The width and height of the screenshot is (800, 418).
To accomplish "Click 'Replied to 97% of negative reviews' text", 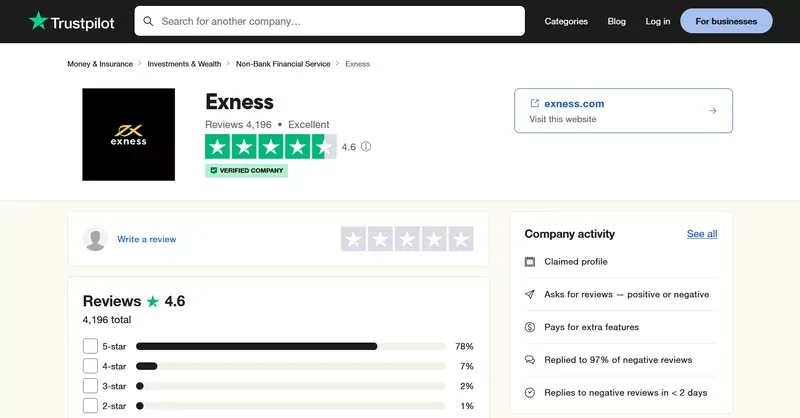I will 618,360.
